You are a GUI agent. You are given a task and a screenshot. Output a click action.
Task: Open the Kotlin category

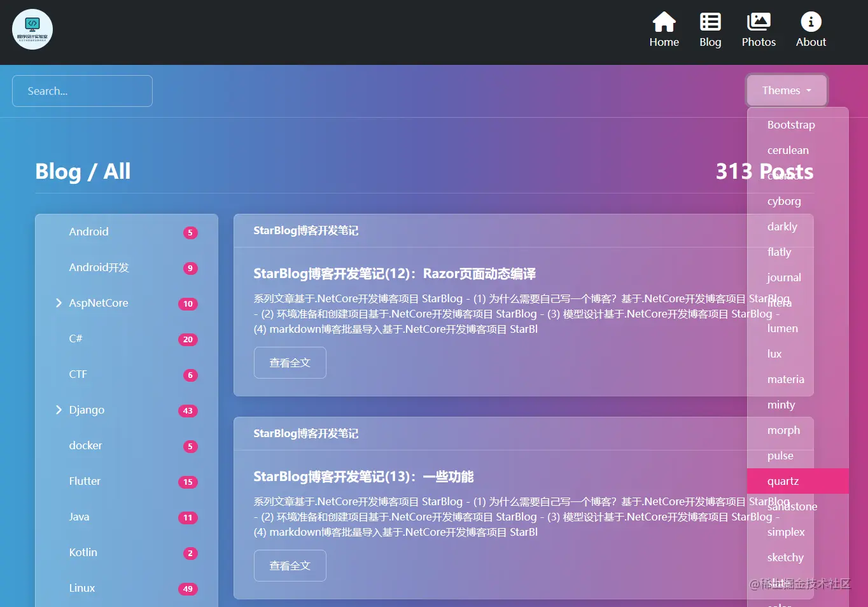(83, 552)
